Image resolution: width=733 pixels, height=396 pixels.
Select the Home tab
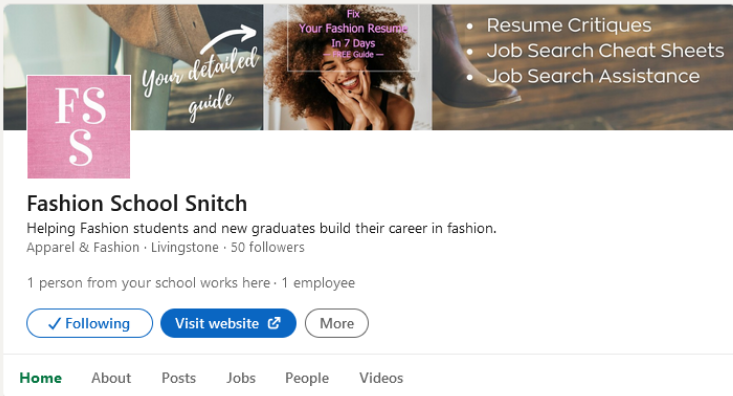41,378
